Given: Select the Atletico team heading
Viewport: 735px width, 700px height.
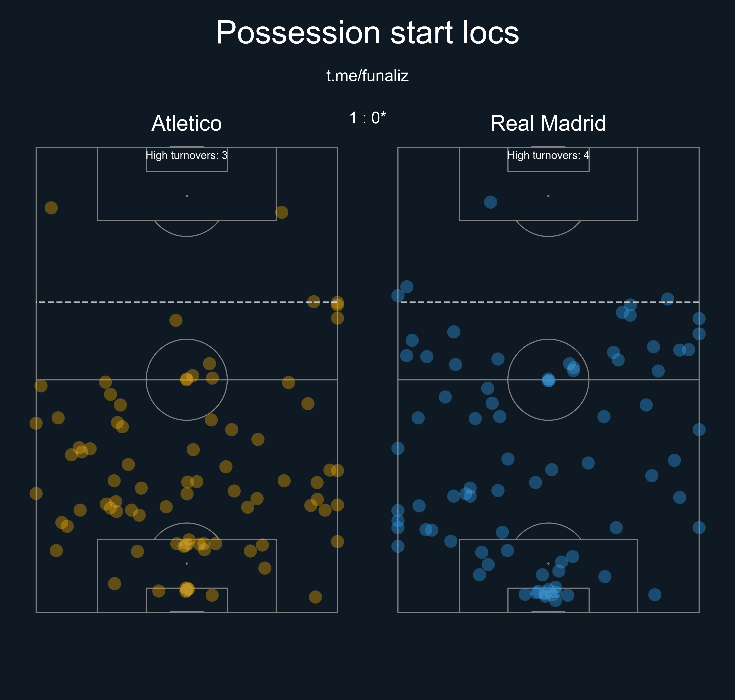Looking at the screenshot, I should (186, 123).
